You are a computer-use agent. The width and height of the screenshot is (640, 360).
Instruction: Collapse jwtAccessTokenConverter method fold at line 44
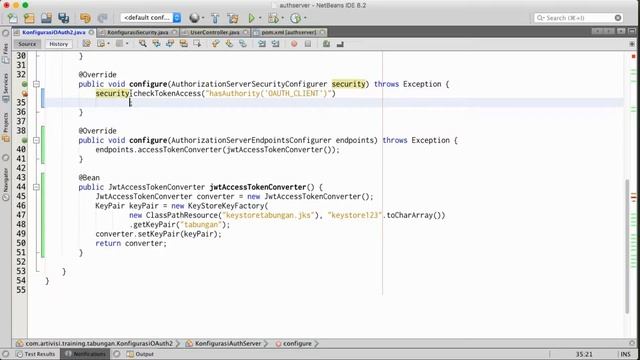point(36,187)
